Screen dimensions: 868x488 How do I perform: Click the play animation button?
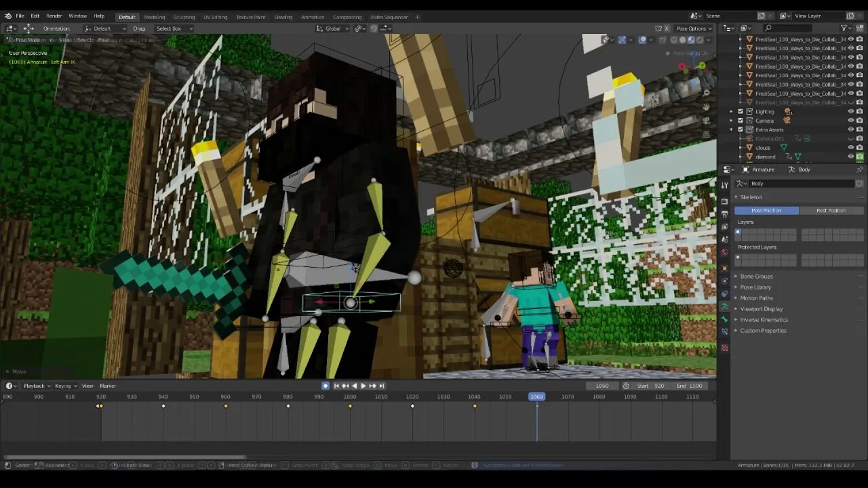363,386
